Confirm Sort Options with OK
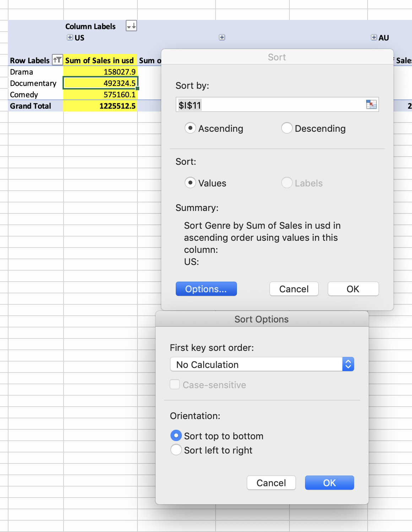 (x=329, y=483)
